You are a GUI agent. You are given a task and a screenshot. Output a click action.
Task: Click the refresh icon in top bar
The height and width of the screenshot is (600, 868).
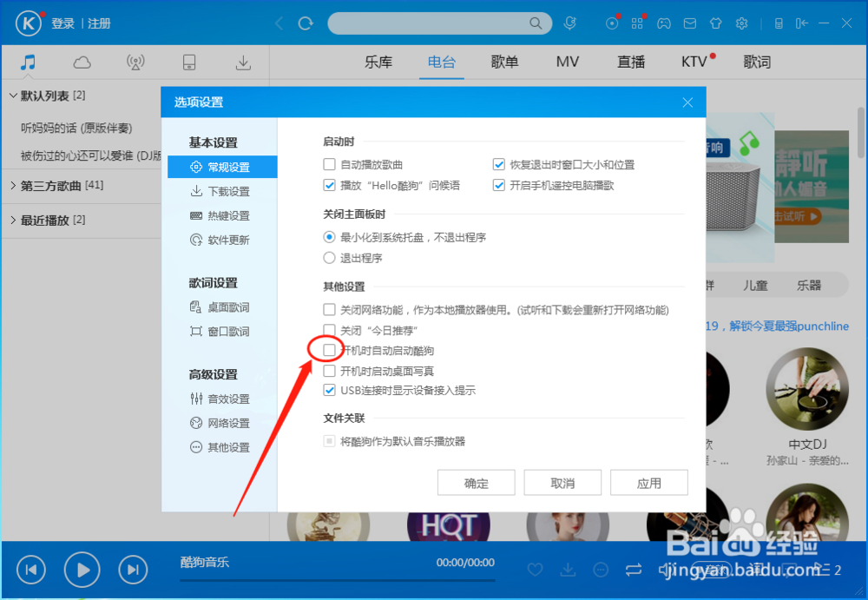(306, 23)
